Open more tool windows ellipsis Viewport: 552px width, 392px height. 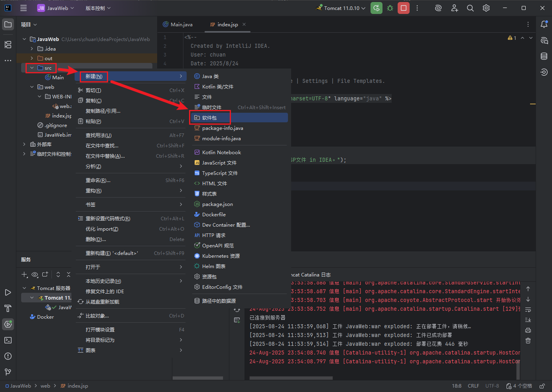tap(8, 61)
